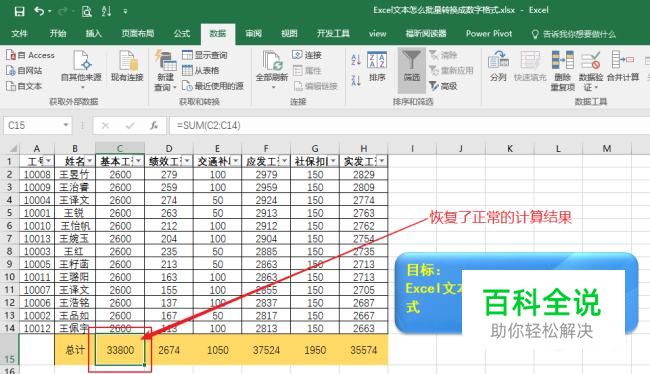The height and width of the screenshot is (374, 650).
Task: Switch to the 视图 tab
Action: (289, 34)
